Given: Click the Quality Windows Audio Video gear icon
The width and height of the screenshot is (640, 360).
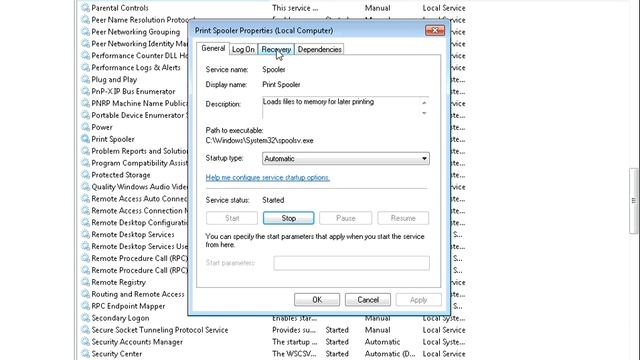Looking at the screenshot, I should tap(85, 187).
